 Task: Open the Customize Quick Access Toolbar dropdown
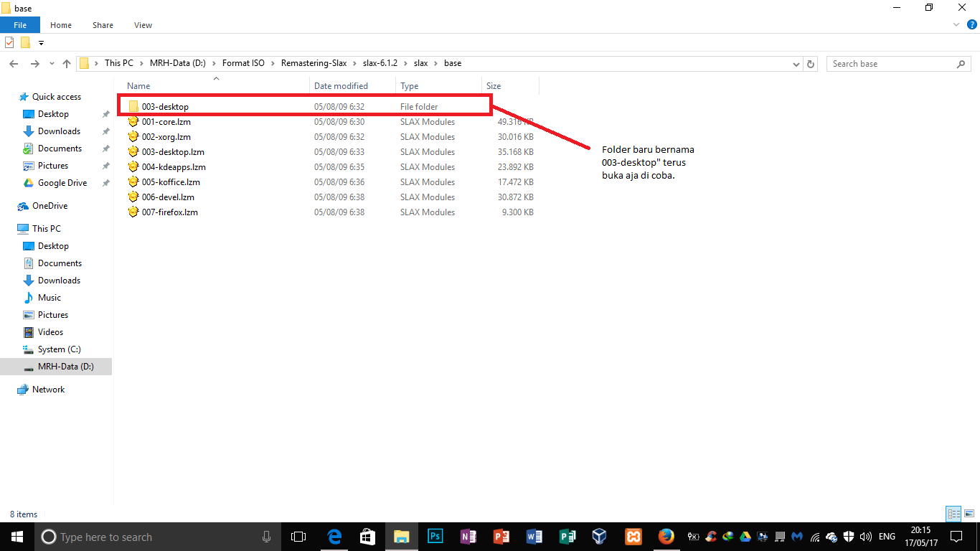[x=41, y=43]
